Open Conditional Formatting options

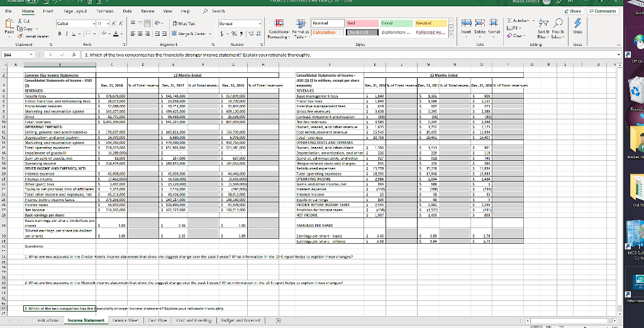pos(279,28)
